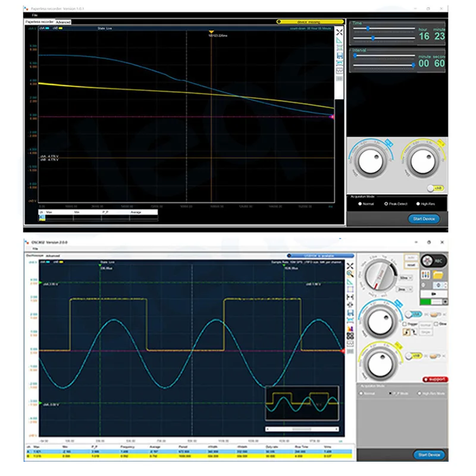Open the 50ms timebase dropdown
Screen dimensions: 476x476
click(406, 278)
